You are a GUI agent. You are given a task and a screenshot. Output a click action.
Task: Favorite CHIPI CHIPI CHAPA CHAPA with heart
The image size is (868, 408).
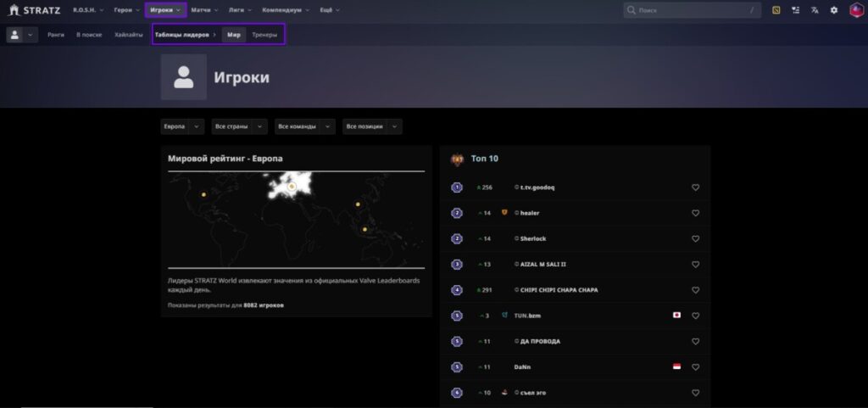coord(695,290)
